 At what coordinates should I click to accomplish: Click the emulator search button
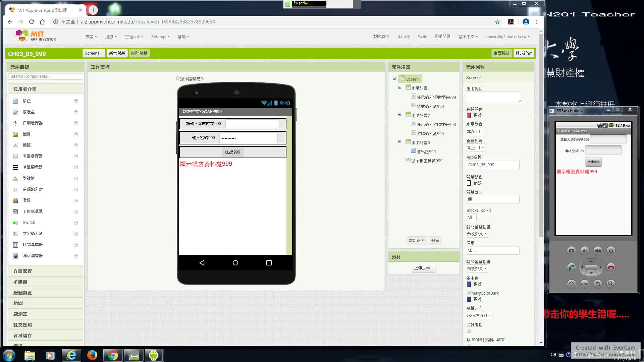(611, 284)
